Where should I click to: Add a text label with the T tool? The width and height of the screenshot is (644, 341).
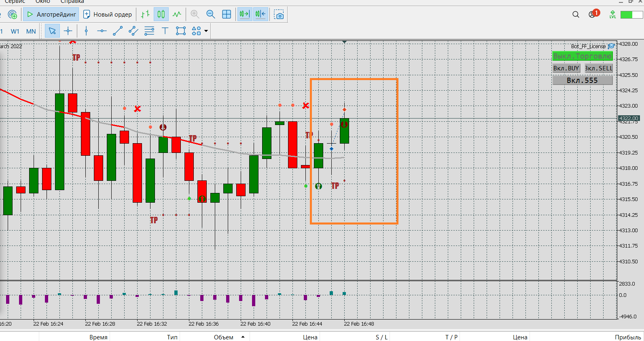point(165,31)
